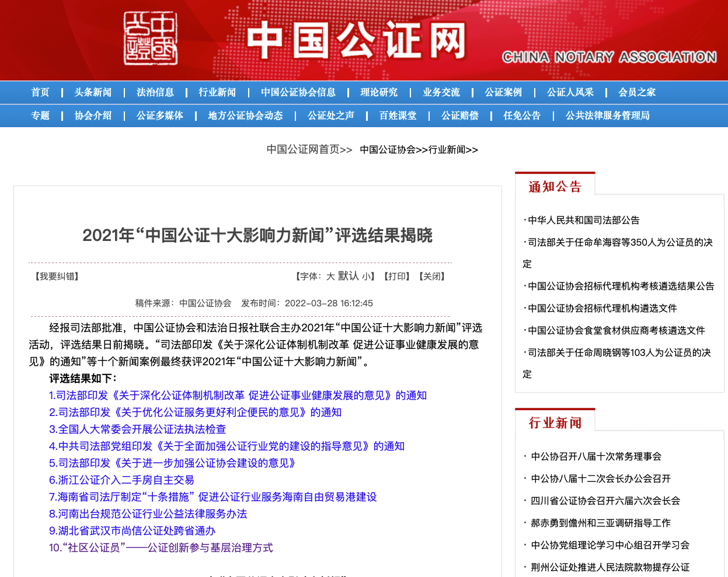Click the 行业新闻 sidebar tab header

pyautogui.click(x=555, y=422)
